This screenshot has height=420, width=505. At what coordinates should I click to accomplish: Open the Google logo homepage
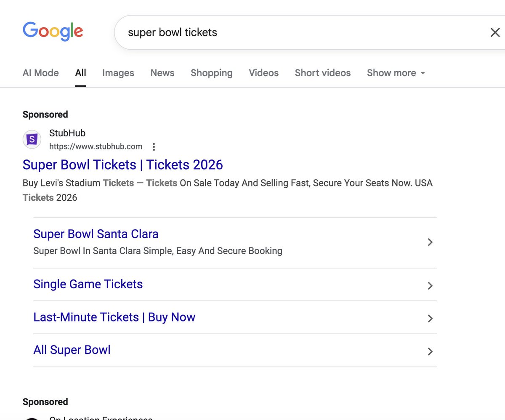[x=53, y=32]
